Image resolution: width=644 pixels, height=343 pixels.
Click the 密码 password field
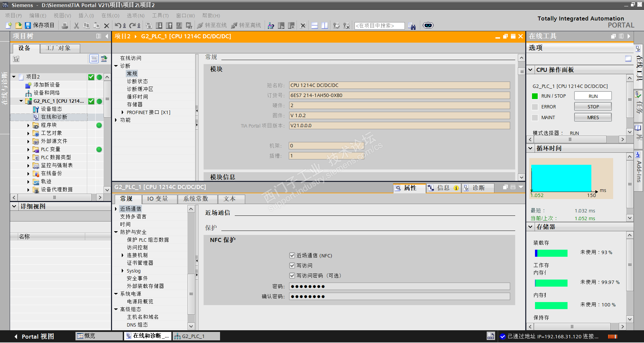tap(399, 286)
